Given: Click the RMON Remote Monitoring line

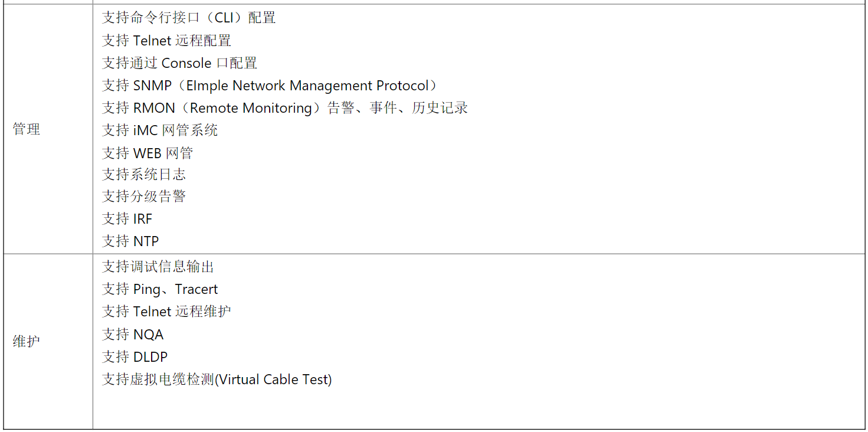Looking at the screenshot, I should coord(285,108).
